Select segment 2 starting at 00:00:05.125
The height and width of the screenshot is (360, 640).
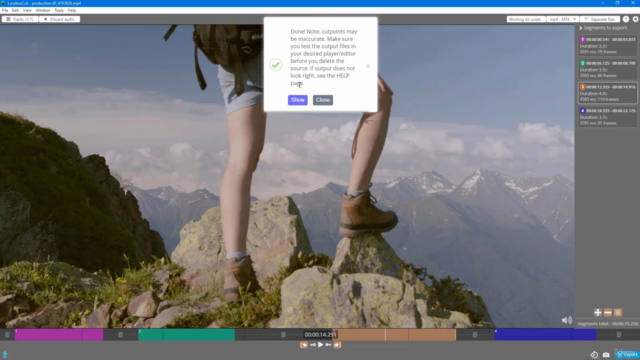607,69
